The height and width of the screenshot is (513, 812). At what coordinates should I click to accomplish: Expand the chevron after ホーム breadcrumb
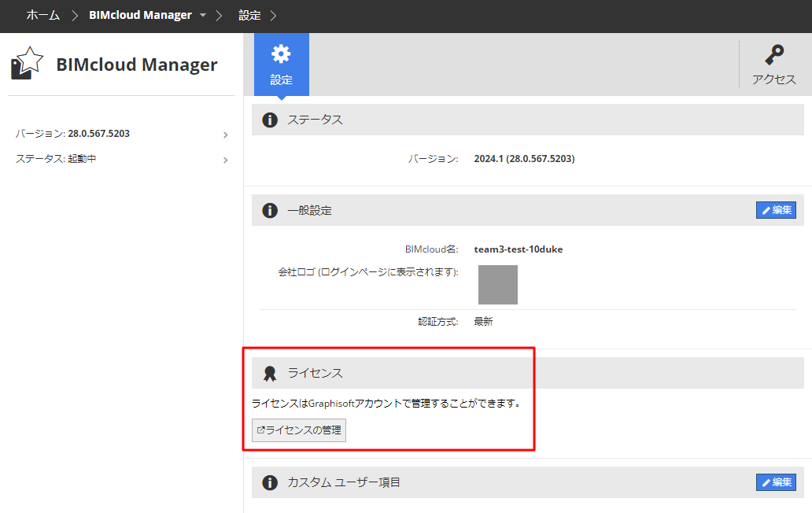click(x=75, y=16)
